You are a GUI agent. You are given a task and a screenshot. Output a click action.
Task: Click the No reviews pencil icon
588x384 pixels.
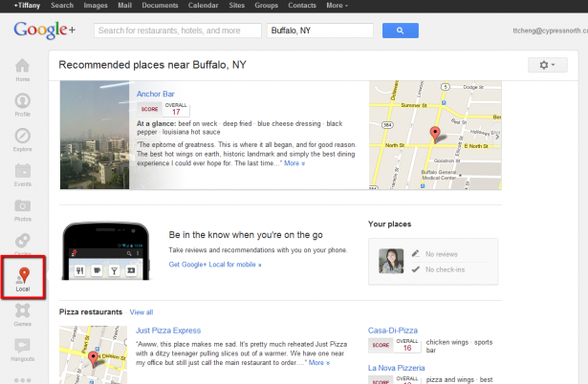(416, 254)
